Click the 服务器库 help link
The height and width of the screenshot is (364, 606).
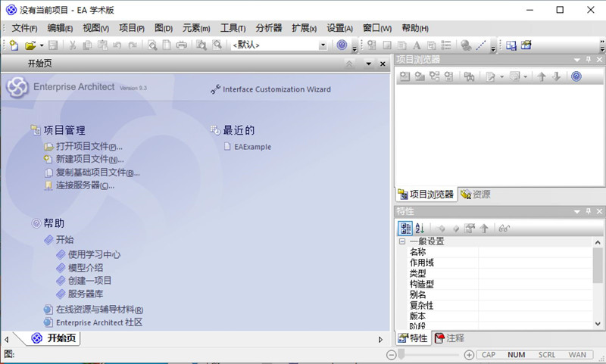[x=86, y=294]
